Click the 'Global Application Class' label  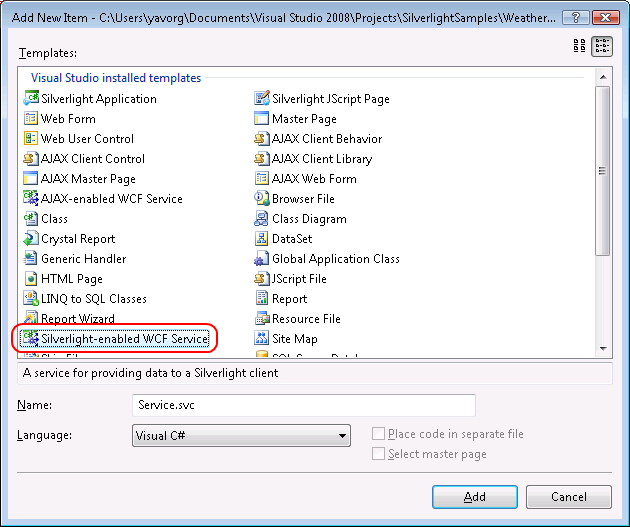click(335, 259)
